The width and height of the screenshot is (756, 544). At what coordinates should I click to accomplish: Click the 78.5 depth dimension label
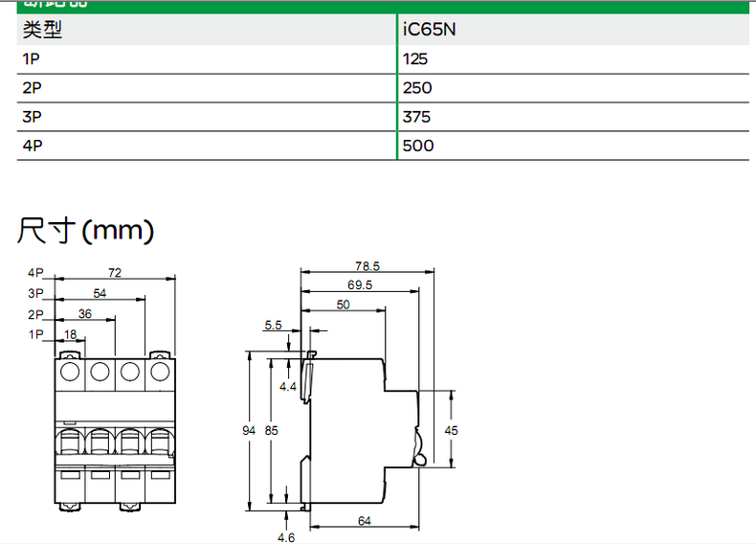(x=367, y=265)
